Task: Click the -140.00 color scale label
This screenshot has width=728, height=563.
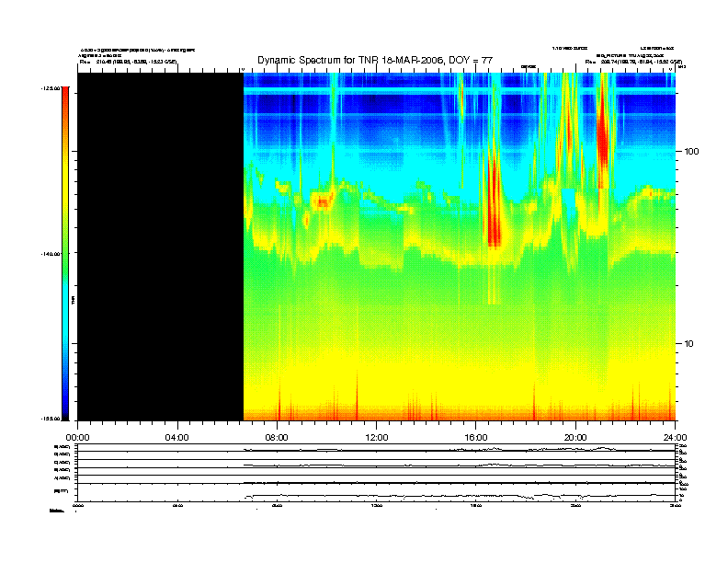Action: [x=51, y=254]
